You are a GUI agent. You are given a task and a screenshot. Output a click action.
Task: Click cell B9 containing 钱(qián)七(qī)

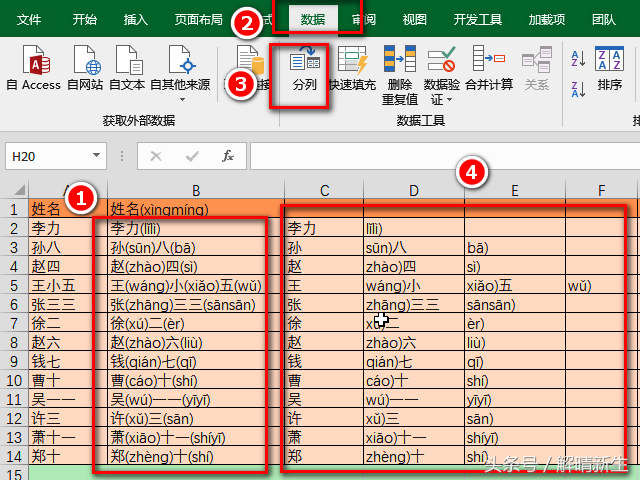pos(196,361)
